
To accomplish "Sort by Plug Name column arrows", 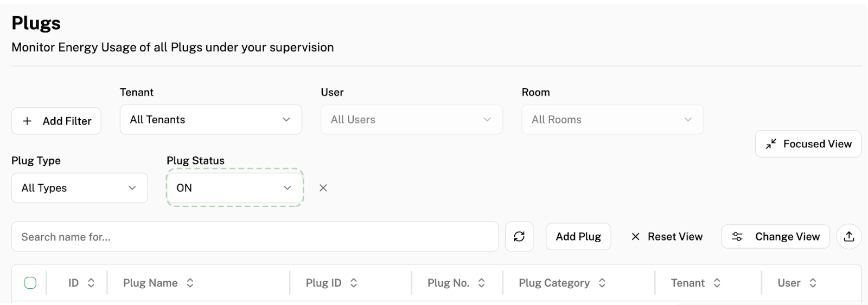I will coord(190,283).
